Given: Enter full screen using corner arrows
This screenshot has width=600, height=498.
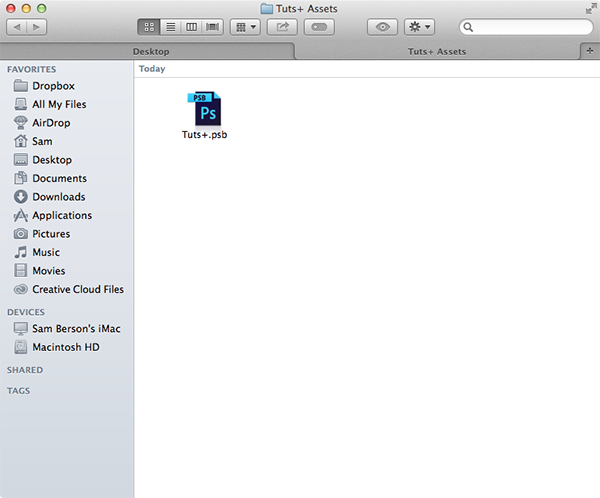Looking at the screenshot, I should point(591,8).
